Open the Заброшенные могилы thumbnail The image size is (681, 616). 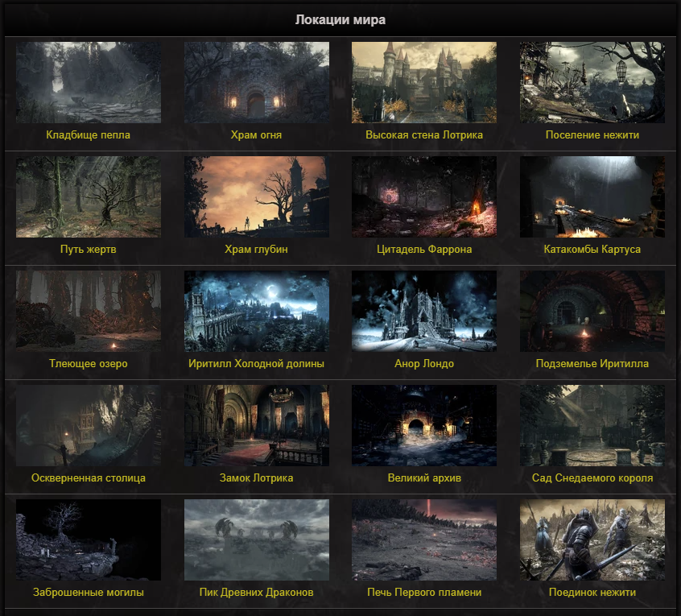point(89,540)
